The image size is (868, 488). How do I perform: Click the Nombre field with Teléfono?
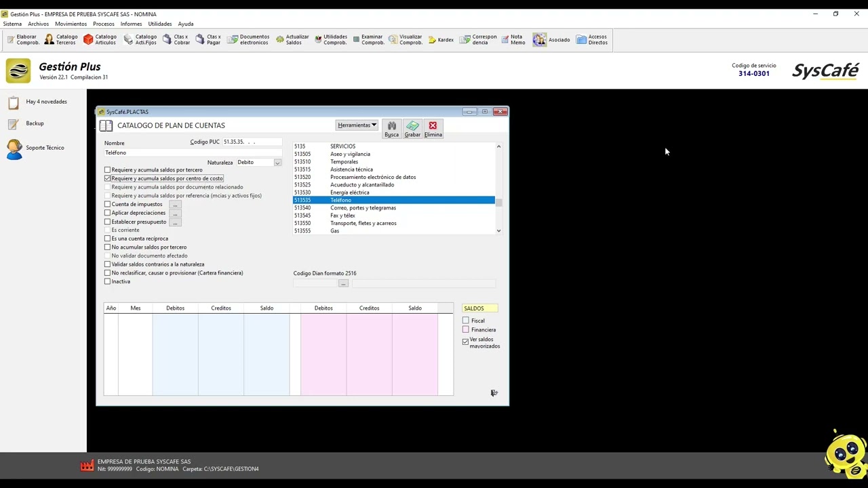[193, 153]
